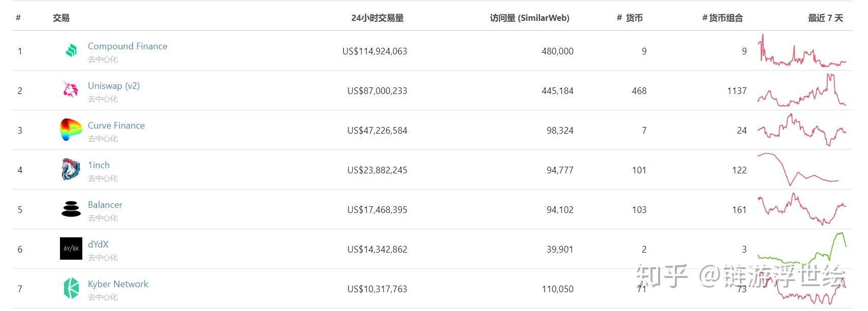Click the Curve Finance rainbow logo

click(71, 130)
